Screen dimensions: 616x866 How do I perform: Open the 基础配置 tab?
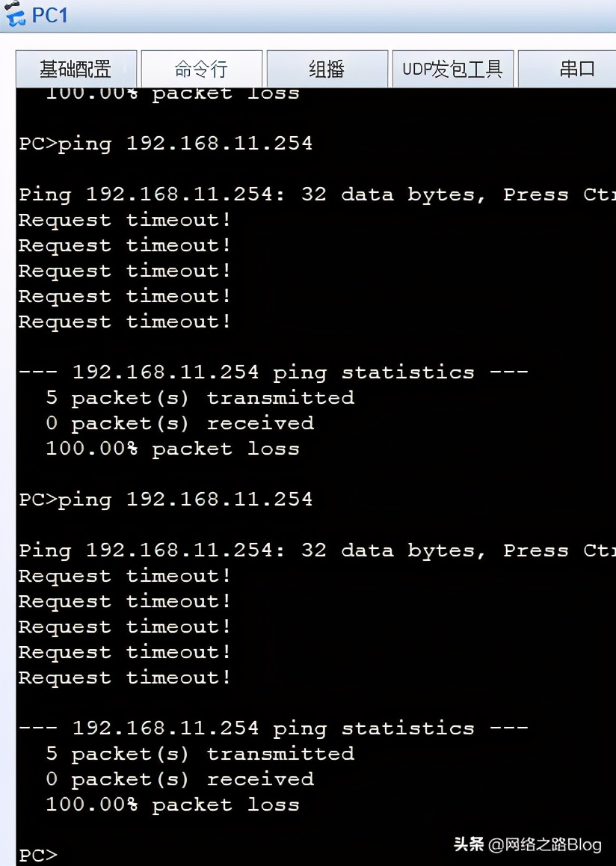76,70
